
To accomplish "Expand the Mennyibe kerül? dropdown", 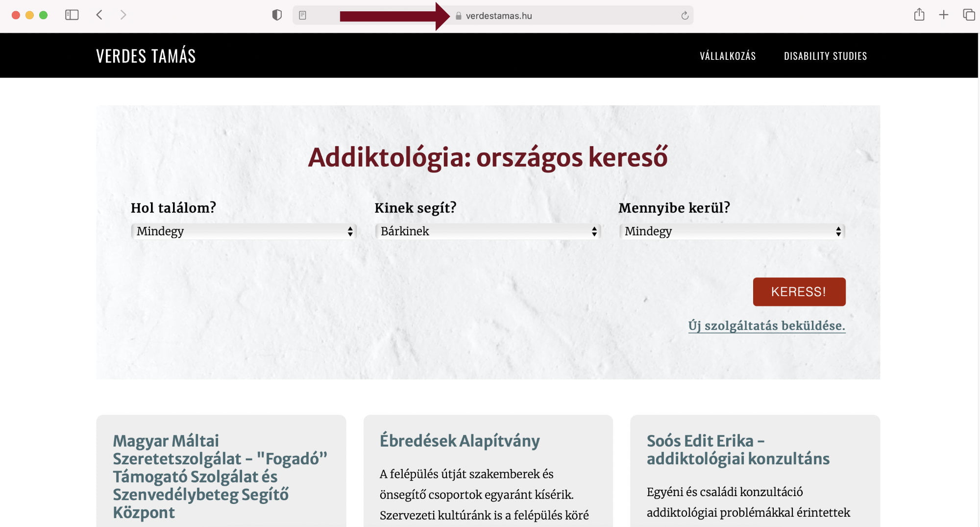I will pyautogui.click(x=732, y=231).
